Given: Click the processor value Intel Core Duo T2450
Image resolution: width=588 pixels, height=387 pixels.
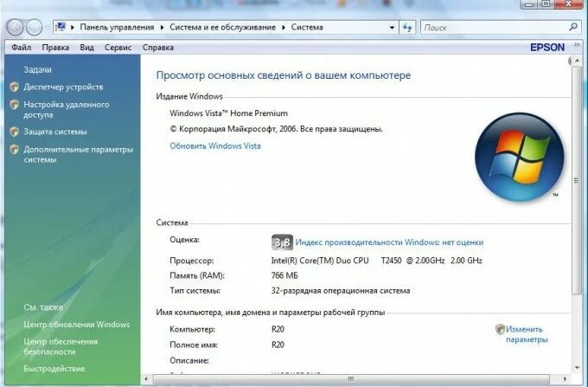Looking at the screenshot, I should coord(376,261).
